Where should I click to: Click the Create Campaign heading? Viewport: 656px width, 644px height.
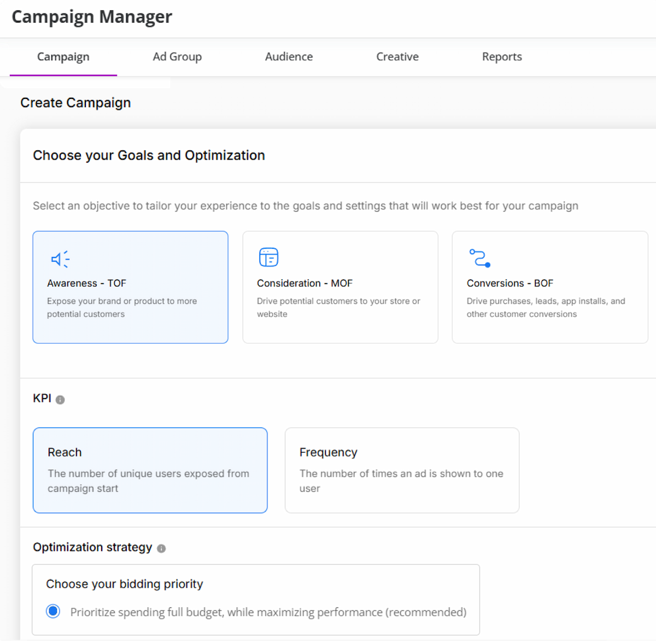pyautogui.click(x=75, y=103)
